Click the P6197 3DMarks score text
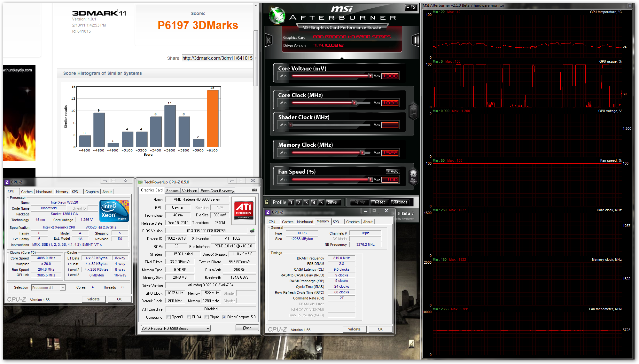This screenshot has height=364, width=639. point(198,25)
